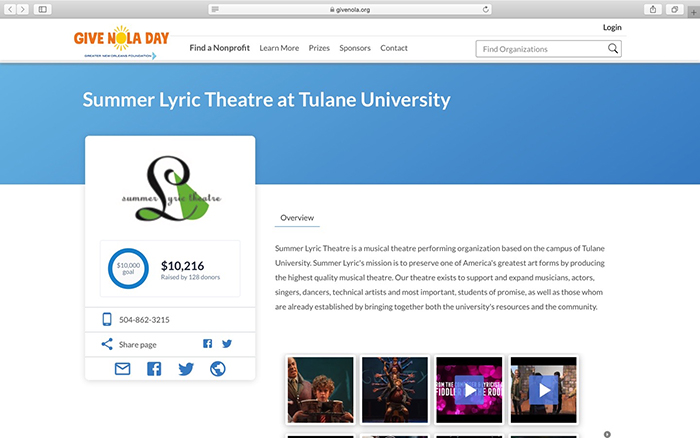Select the Raised by 128 donors text

point(190,277)
